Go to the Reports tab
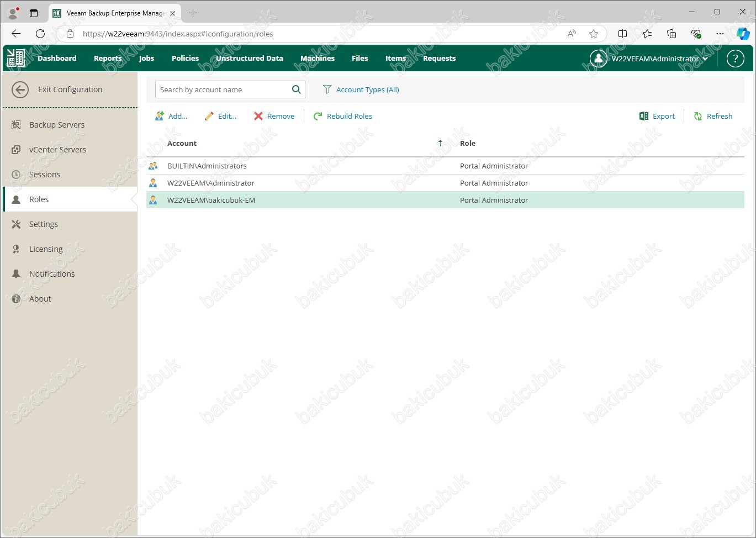 pyautogui.click(x=108, y=58)
